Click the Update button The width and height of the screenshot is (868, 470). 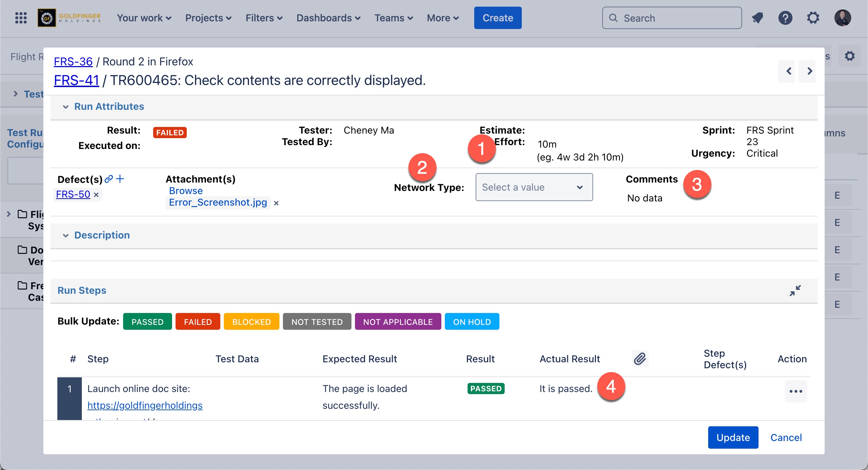[733, 437]
